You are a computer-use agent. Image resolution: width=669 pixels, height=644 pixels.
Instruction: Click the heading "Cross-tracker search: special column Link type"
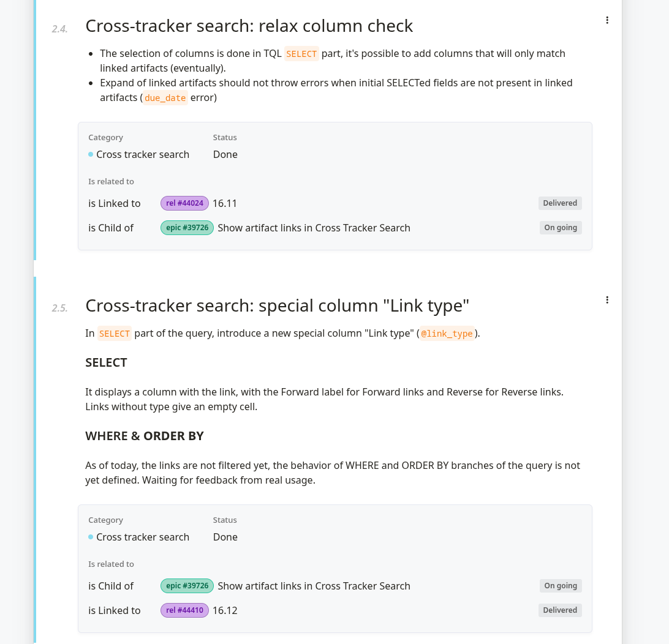point(278,306)
